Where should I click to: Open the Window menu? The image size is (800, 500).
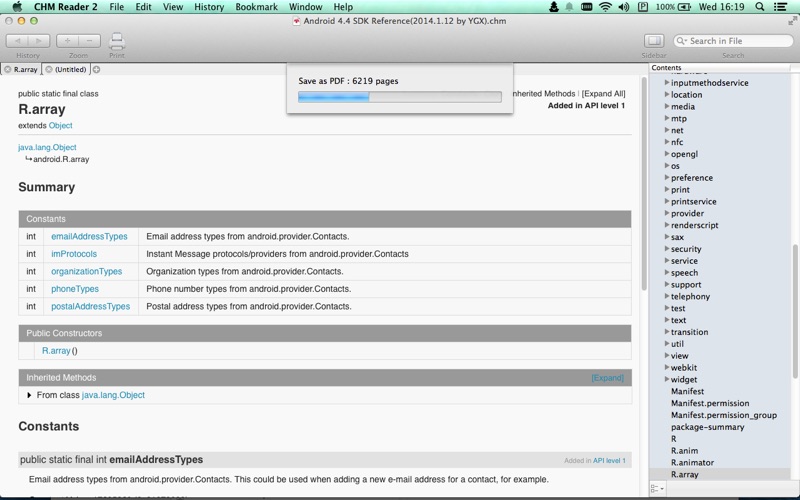tap(306, 7)
